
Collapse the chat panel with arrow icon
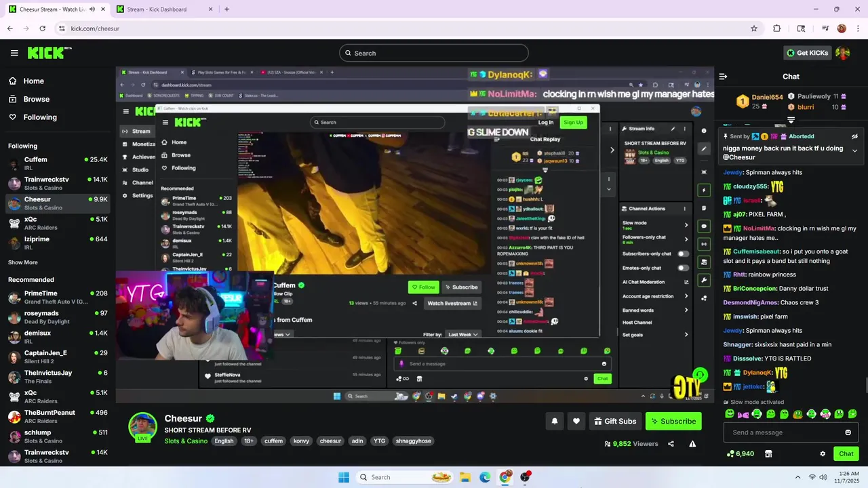pyautogui.click(x=723, y=77)
